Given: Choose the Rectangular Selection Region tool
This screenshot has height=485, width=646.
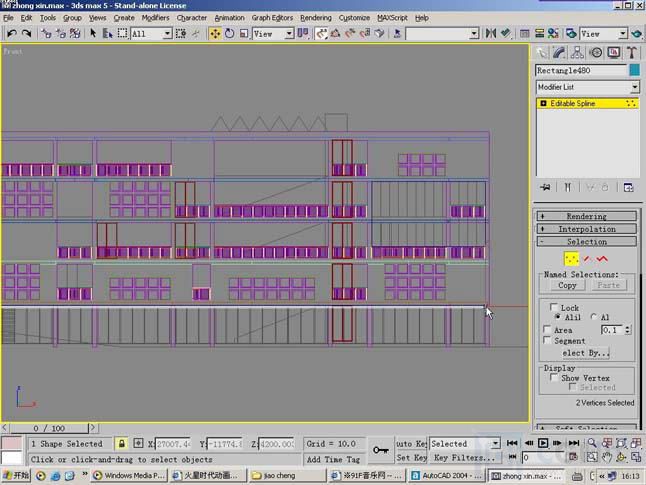Looking at the screenshot, I should click(122, 33).
